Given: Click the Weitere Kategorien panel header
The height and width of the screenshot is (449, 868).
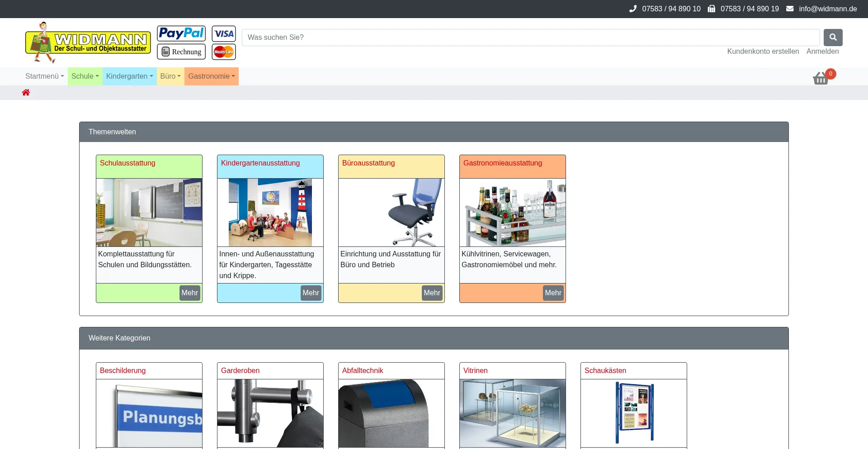Looking at the screenshot, I should click(x=434, y=338).
